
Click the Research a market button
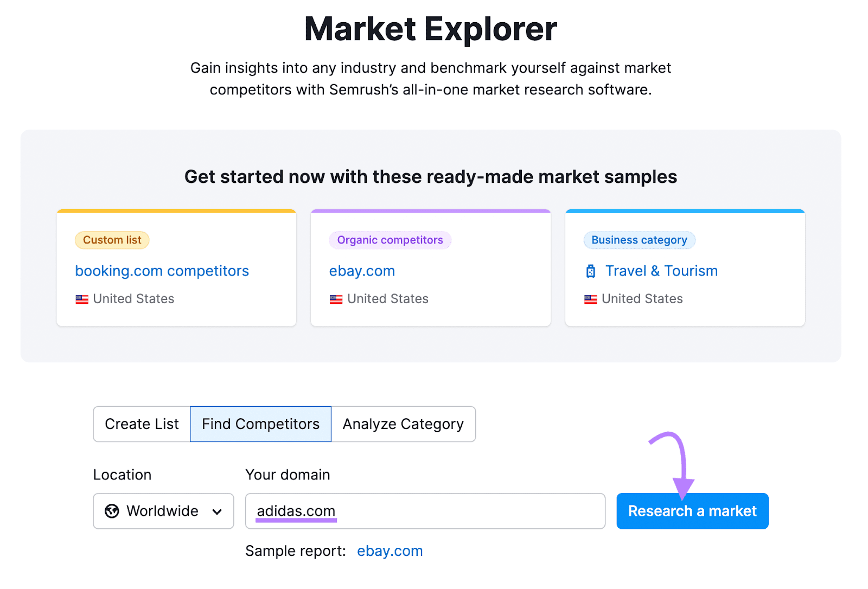point(692,511)
